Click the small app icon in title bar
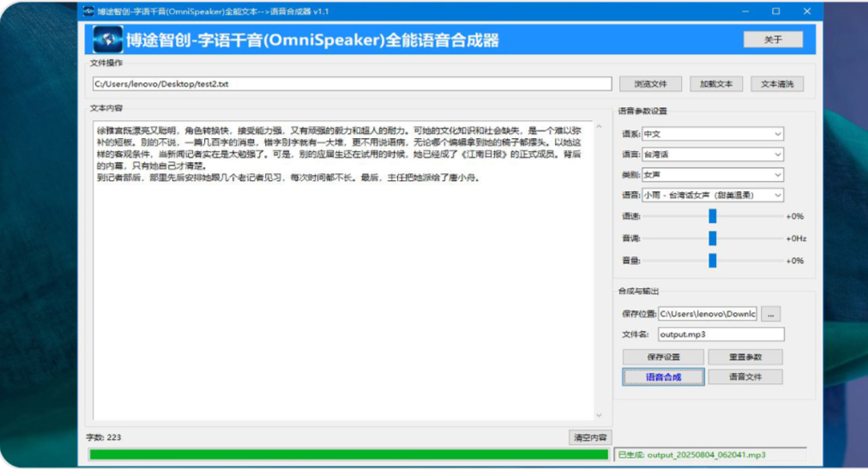868x469 pixels. (x=88, y=11)
